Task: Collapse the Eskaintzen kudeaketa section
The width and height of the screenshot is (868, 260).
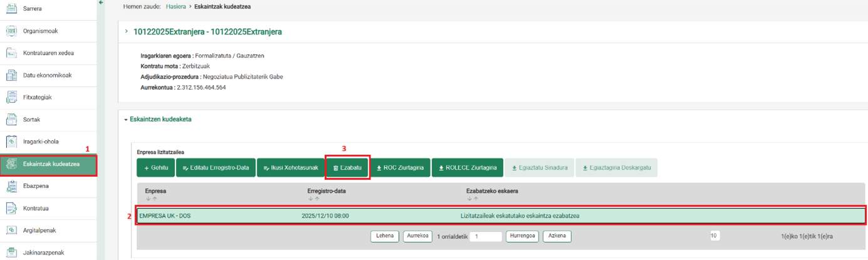Action: click(125, 119)
